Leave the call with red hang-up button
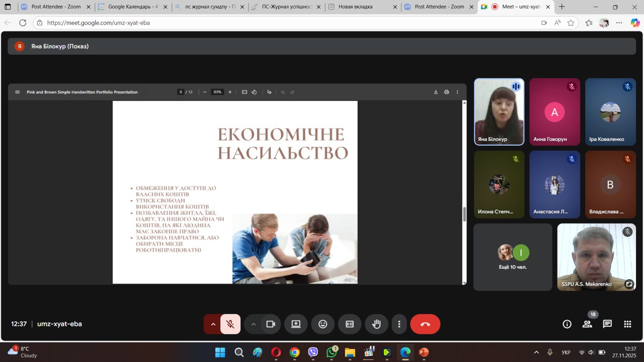The image size is (644, 362). pos(425,324)
